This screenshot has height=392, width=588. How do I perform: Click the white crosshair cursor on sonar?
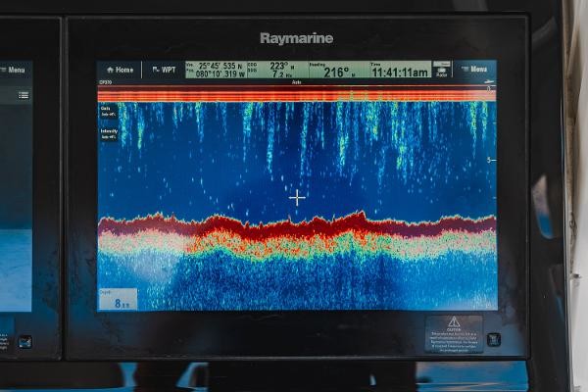point(297,198)
